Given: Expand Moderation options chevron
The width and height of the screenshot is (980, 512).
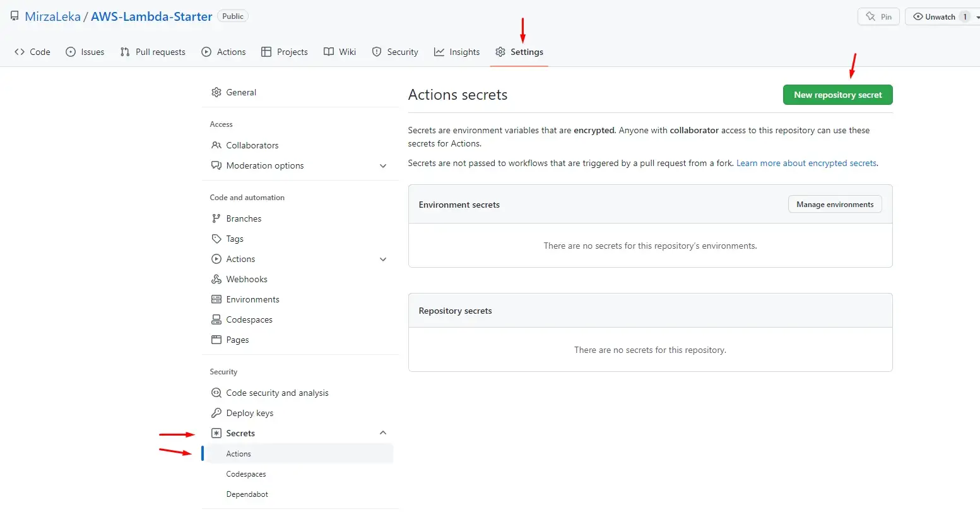Looking at the screenshot, I should (382, 166).
